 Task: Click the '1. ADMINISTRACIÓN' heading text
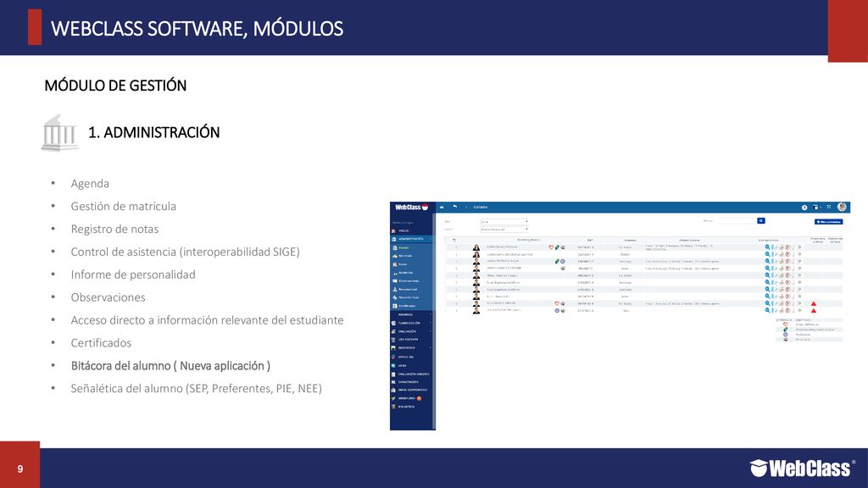(x=154, y=132)
